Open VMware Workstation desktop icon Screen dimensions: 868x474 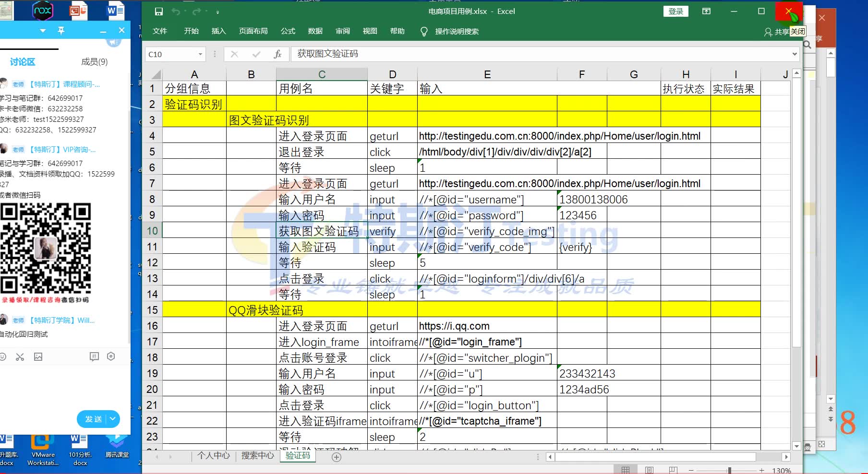coord(43,449)
